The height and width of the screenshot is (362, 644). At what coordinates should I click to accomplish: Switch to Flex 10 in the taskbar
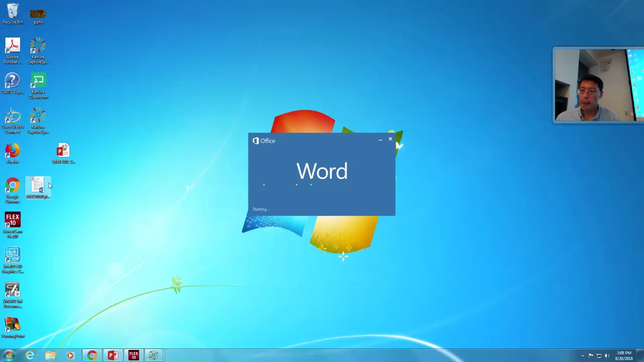pos(133,355)
